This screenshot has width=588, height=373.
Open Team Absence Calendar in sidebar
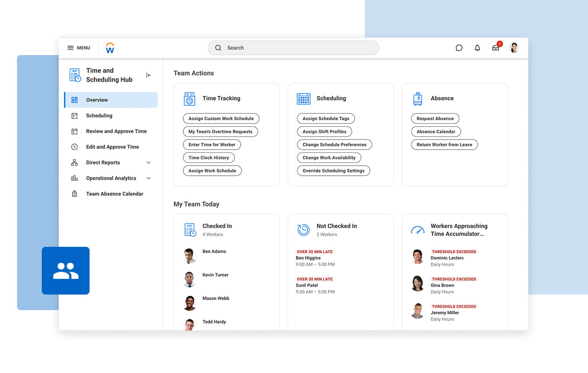(114, 194)
